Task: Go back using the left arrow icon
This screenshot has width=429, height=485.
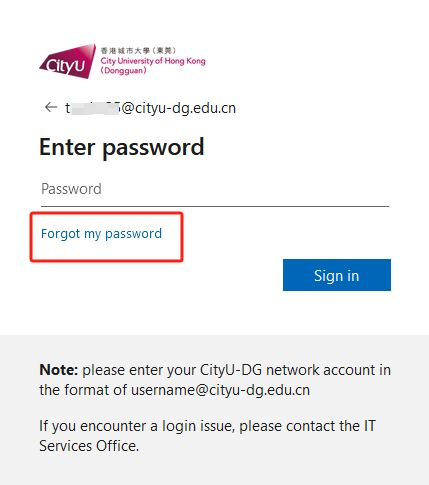Action: 51,107
